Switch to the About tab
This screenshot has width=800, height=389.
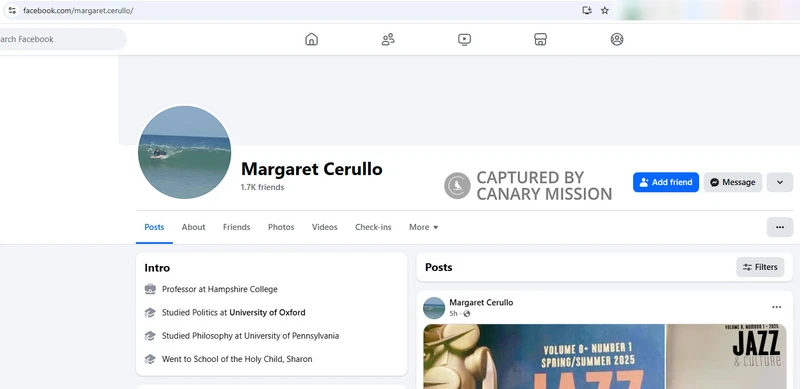(193, 227)
